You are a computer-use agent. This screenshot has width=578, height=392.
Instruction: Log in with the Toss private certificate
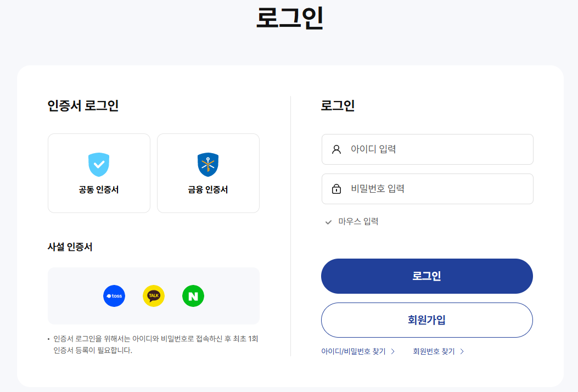pyautogui.click(x=114, y=296)
